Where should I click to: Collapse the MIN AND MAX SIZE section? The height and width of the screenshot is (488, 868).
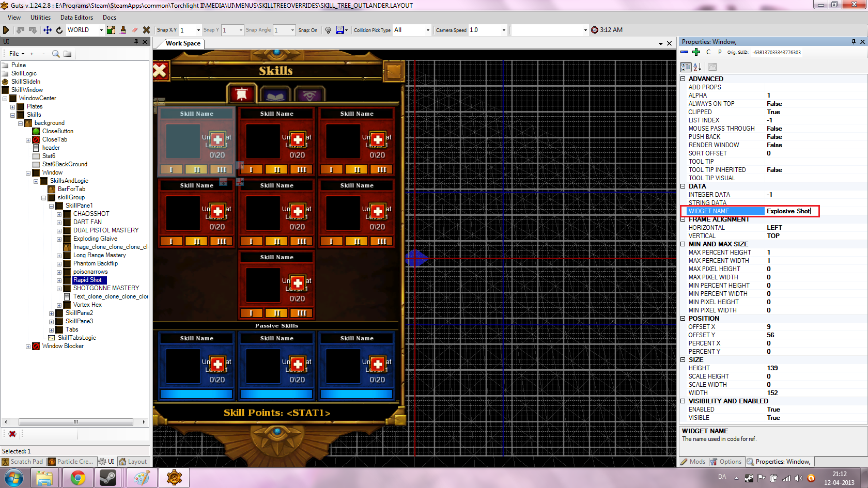[x=683, y=244]
